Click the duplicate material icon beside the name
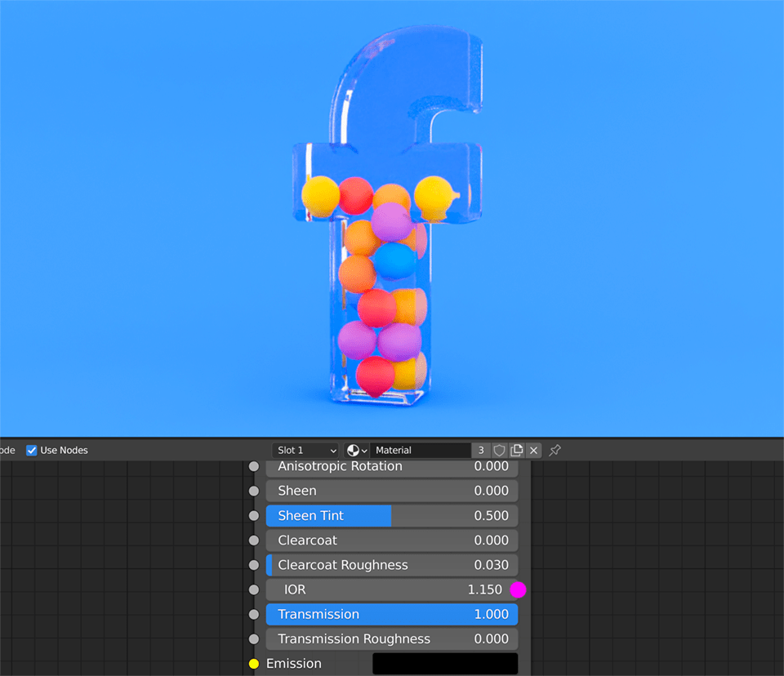 518,450
